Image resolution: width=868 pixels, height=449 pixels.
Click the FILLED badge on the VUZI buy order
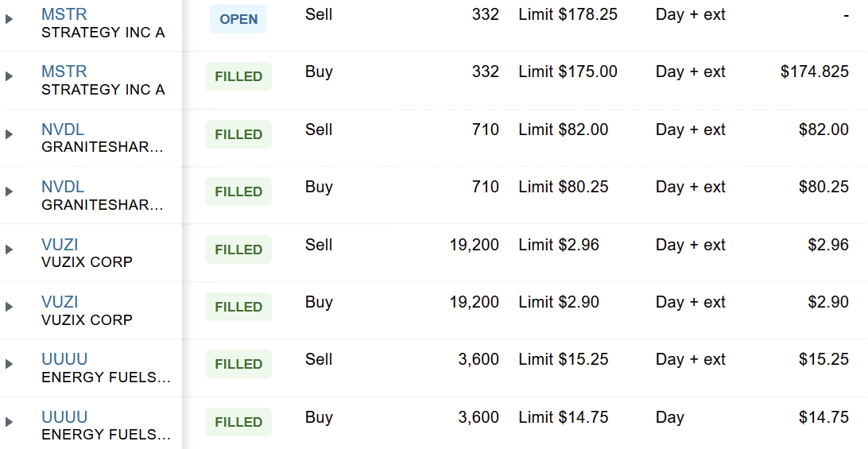coord(238,307)
